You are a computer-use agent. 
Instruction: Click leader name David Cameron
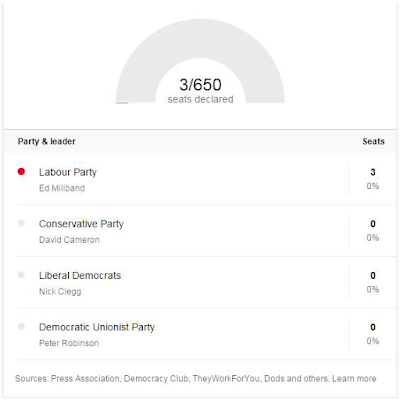coord(69,240)
